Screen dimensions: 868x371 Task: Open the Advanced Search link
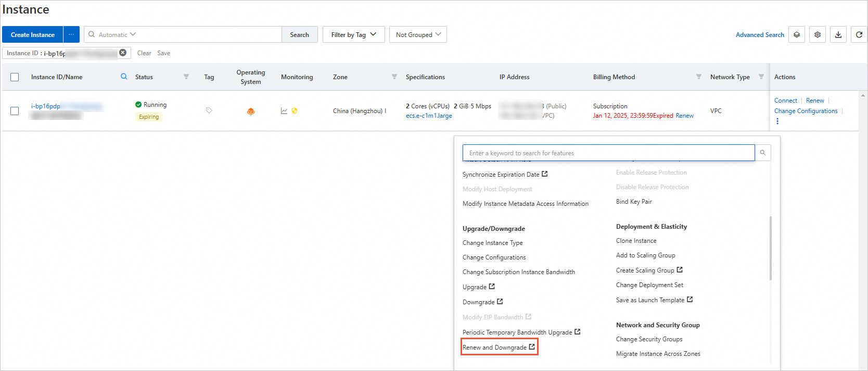tap(759, 35)
